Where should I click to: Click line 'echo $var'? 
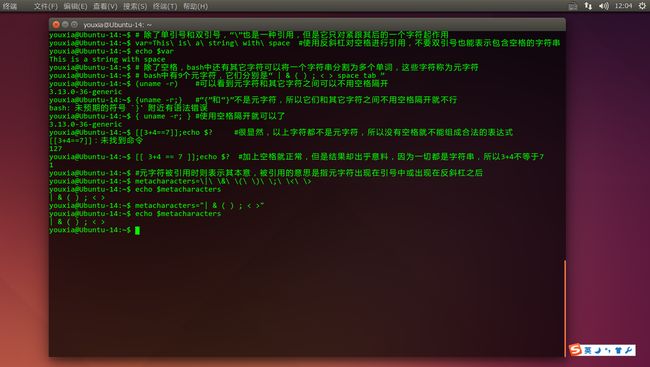pos(112,51)
